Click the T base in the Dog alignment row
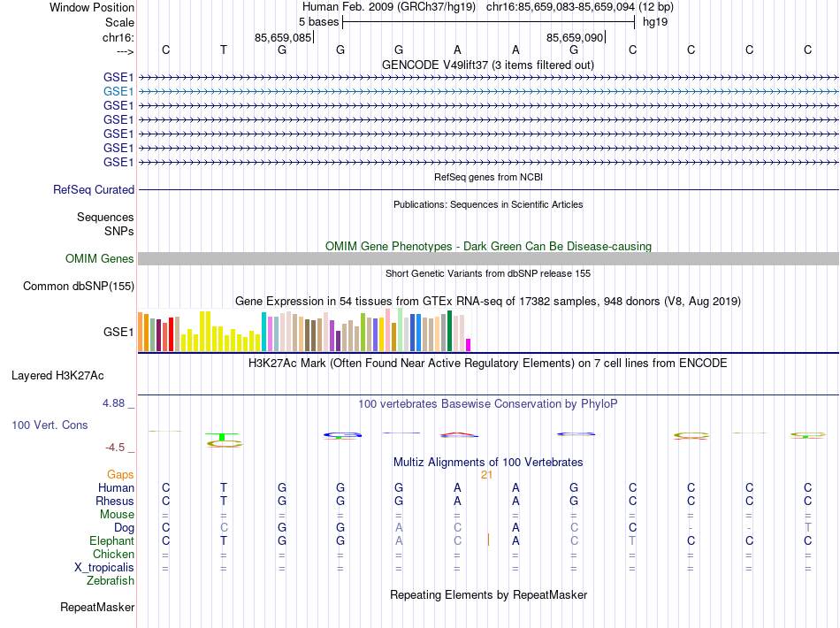This screenshot has width=840, height=628. click(807, 528)
